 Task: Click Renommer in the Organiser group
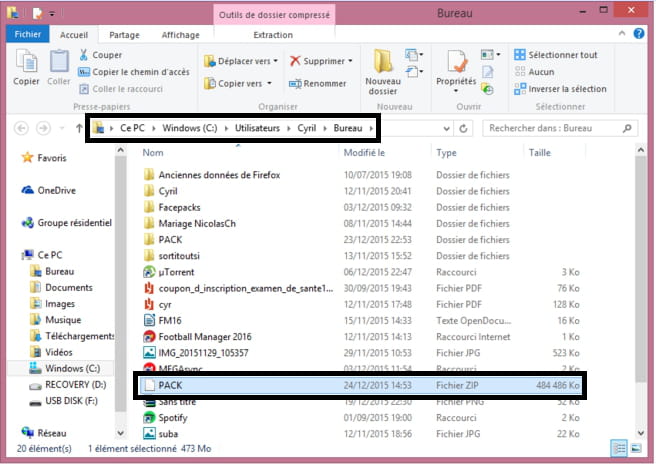coord(317,84)
